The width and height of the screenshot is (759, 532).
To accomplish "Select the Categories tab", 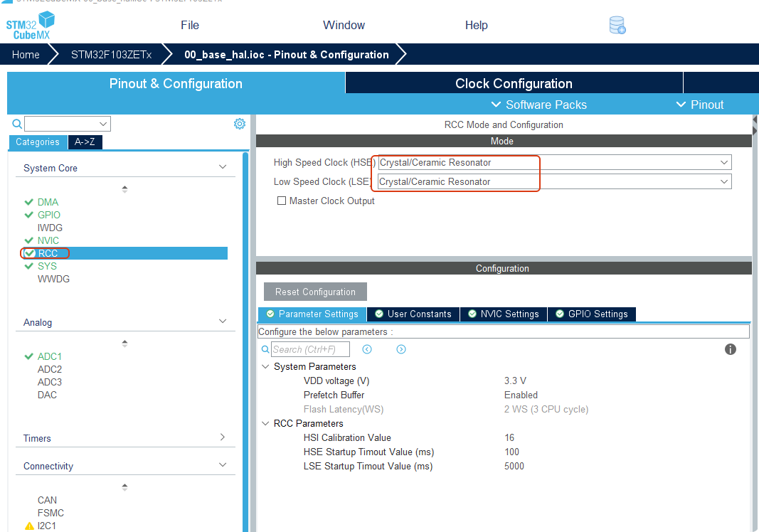I will click(38, 142).
